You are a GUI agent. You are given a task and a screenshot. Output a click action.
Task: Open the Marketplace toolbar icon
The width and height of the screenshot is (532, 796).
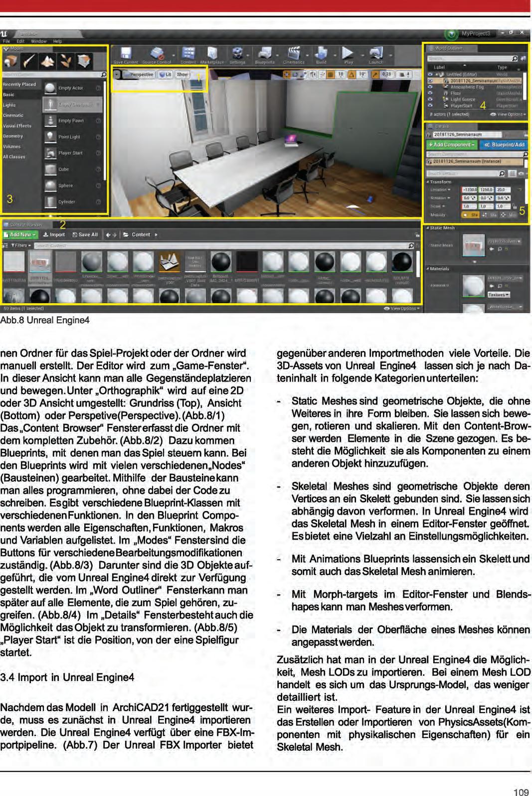pos(212,53)
